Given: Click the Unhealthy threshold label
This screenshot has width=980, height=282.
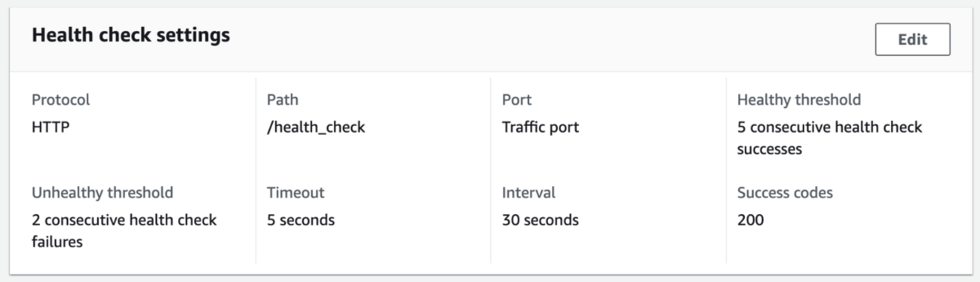Looking at the screenshot, I should (103, 193).
